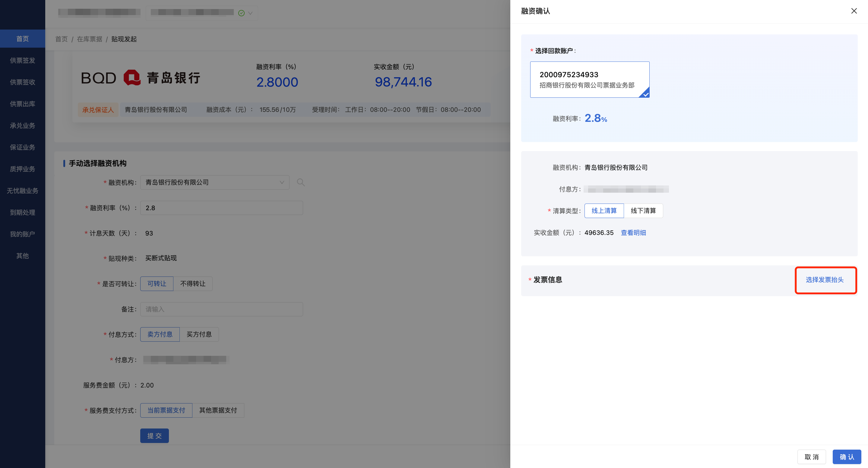Image resolution: width=868 pixels, height=468 pixels.
Task: Select 线下清算 clearing type
Action: (643, 210)
